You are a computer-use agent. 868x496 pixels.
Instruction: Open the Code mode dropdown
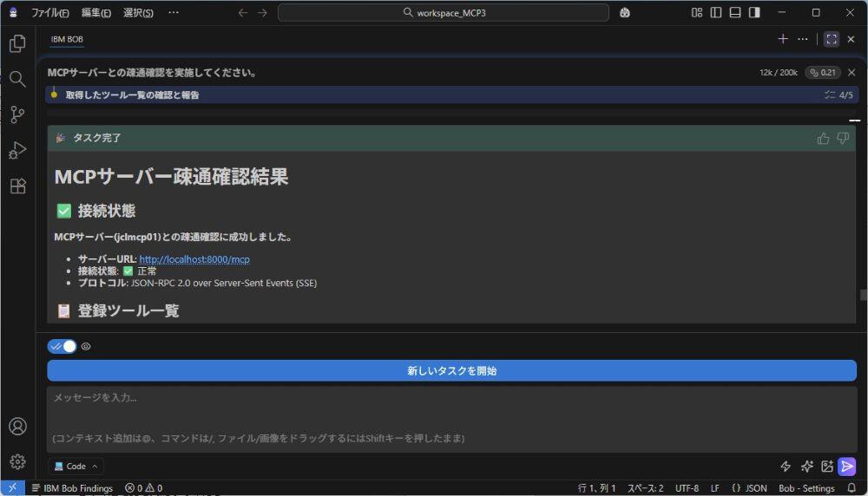76,467
